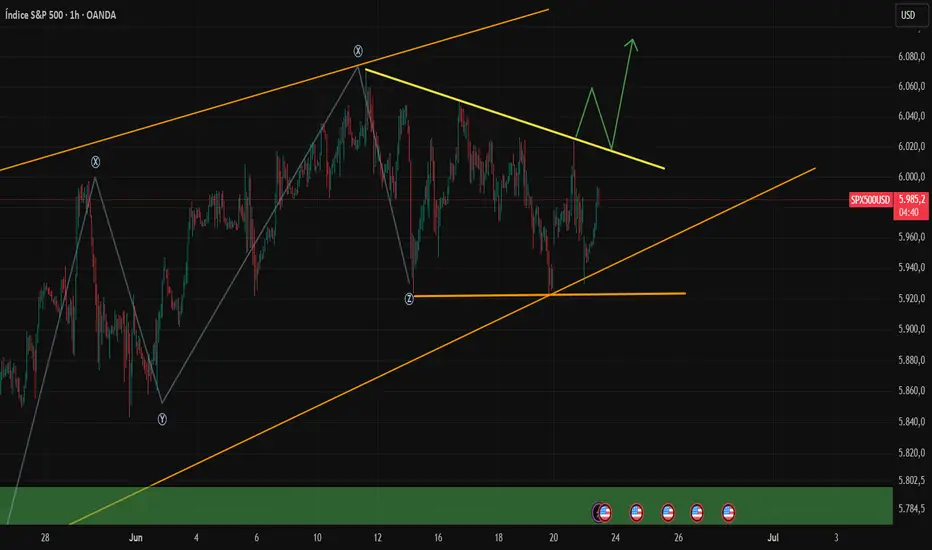Viewport: 932px width, 550px height.
Task: Click the 5.920,0 price axis label
Action: (x=911, y=298)
